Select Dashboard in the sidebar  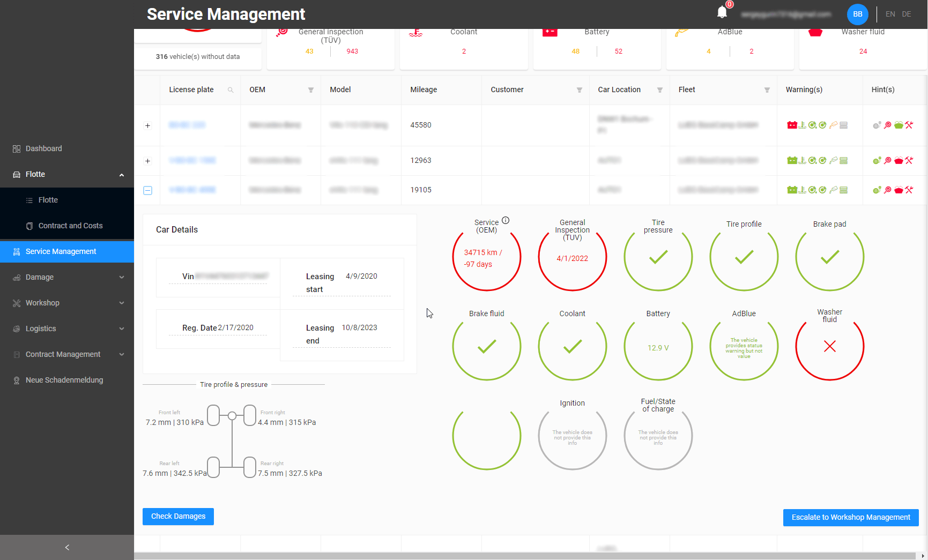[x=43, y=148]
